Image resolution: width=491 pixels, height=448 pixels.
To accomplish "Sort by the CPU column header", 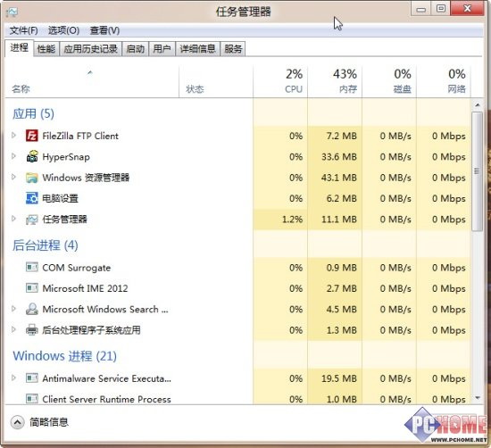I will pos(280,82).
